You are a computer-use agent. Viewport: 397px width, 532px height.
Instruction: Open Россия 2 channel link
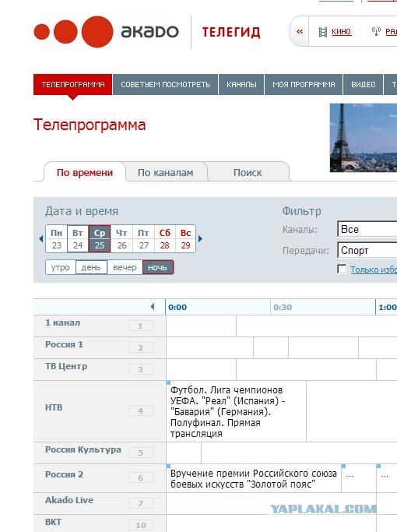64,474
